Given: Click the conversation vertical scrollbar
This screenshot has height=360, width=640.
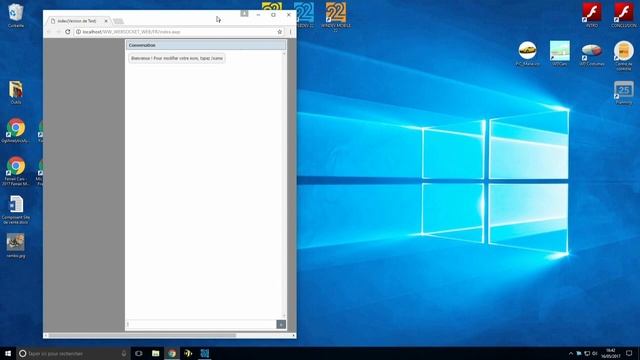Looking at the screenshot, I should pyautogui.click(x=284, y=184).
